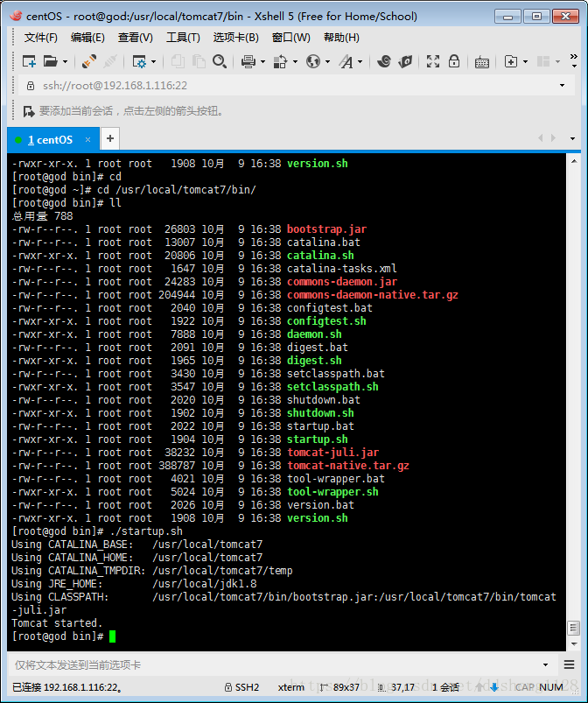
Task: Click the greyed Reconnect plug icon
Action: [110, 61]
